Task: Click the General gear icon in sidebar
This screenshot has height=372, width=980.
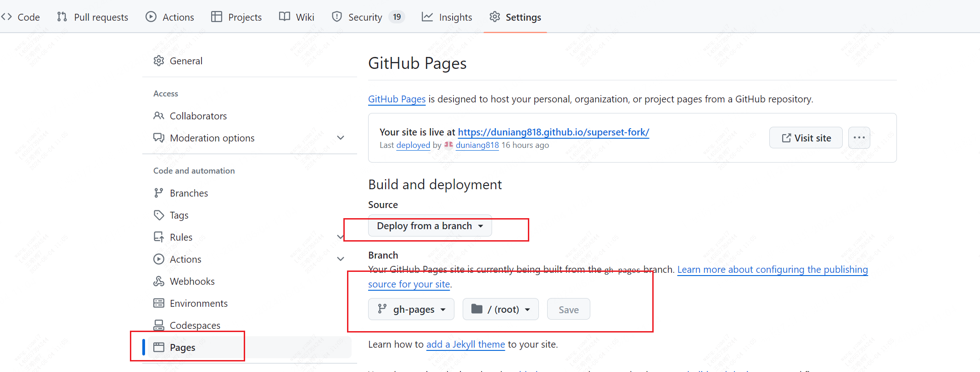Action: point(159,61)
